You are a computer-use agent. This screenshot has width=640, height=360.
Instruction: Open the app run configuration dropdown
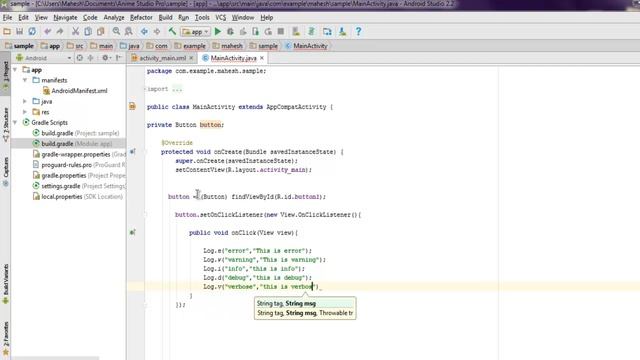196,31
